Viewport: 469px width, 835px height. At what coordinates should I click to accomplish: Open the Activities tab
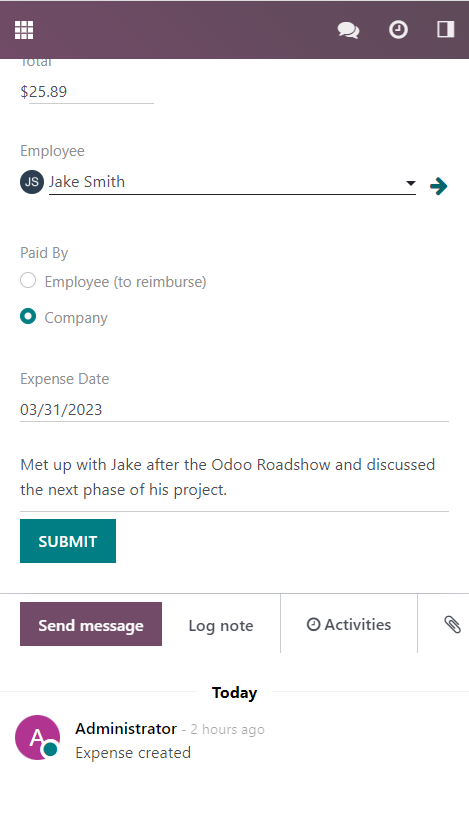tap(349, 624)
